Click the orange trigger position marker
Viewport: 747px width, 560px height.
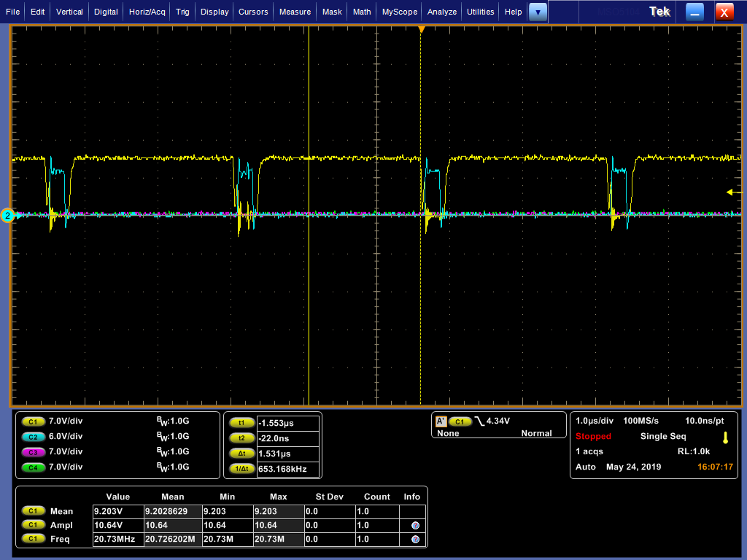[421, 29]
